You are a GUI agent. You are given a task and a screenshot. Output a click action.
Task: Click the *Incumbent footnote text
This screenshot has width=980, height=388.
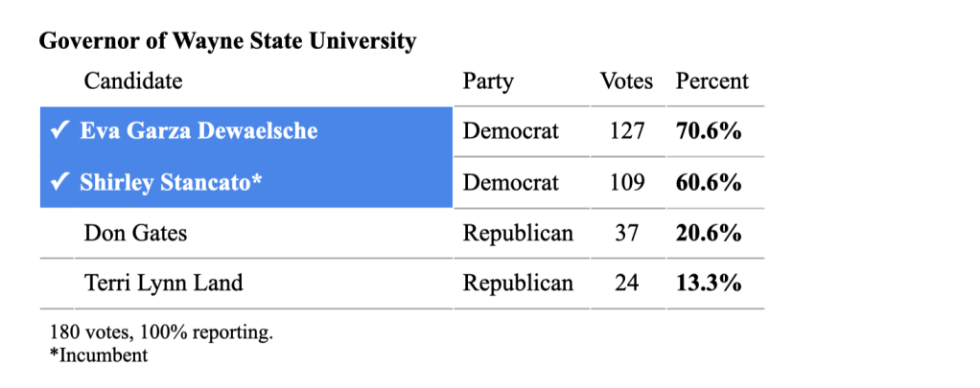pos(98,355)
